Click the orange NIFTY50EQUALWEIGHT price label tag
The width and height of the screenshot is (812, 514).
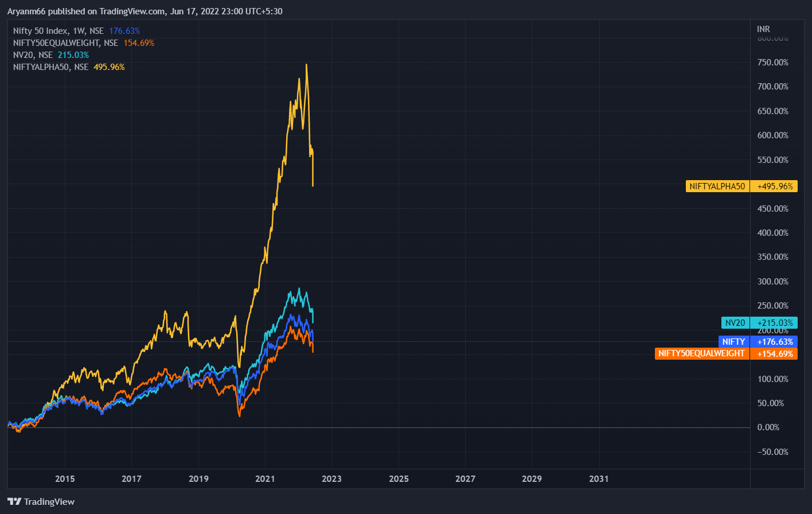(x=702, y=354)
